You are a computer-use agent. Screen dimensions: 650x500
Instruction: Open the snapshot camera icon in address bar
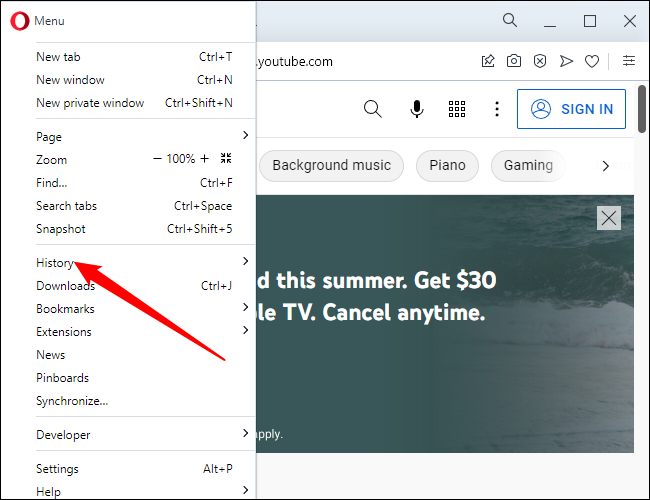[514, 61]
